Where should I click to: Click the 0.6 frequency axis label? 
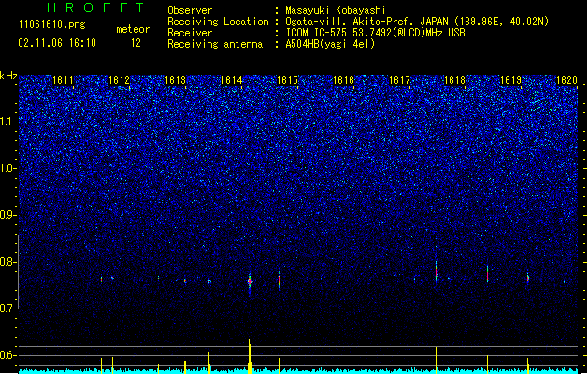tap(7, 355)
